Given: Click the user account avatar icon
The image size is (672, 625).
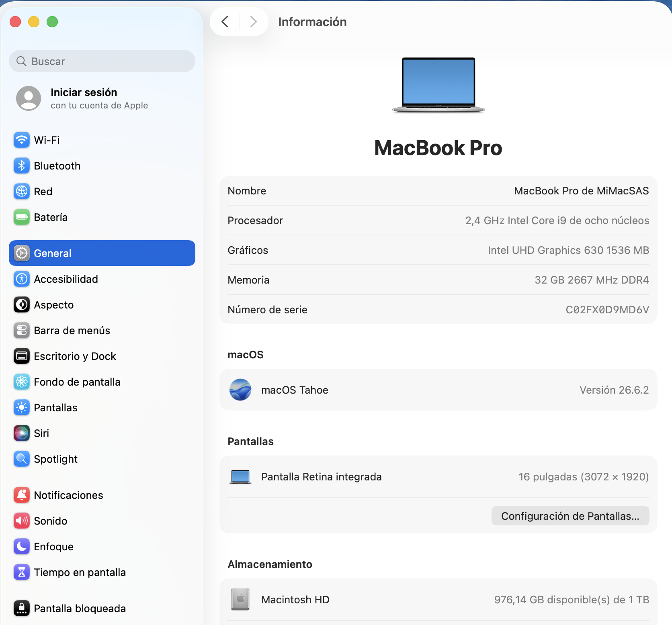Looking at the screenshot, I should (29, 98).
